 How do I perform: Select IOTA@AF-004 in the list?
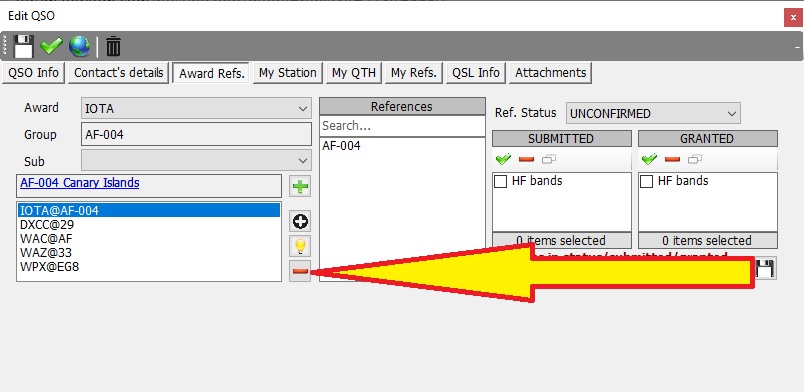149,210
